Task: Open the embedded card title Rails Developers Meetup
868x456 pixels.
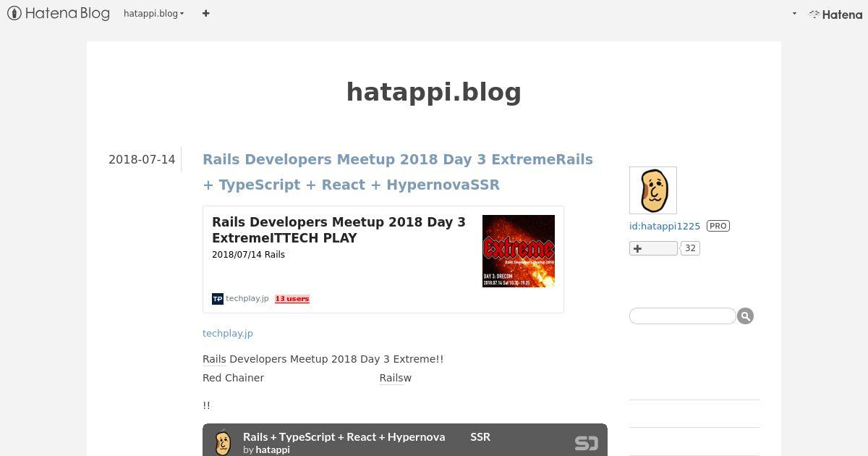Action: (x=339, y=229)
